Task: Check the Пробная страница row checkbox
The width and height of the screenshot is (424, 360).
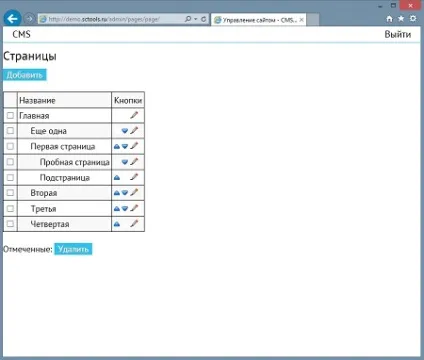Action: point(10,162)
